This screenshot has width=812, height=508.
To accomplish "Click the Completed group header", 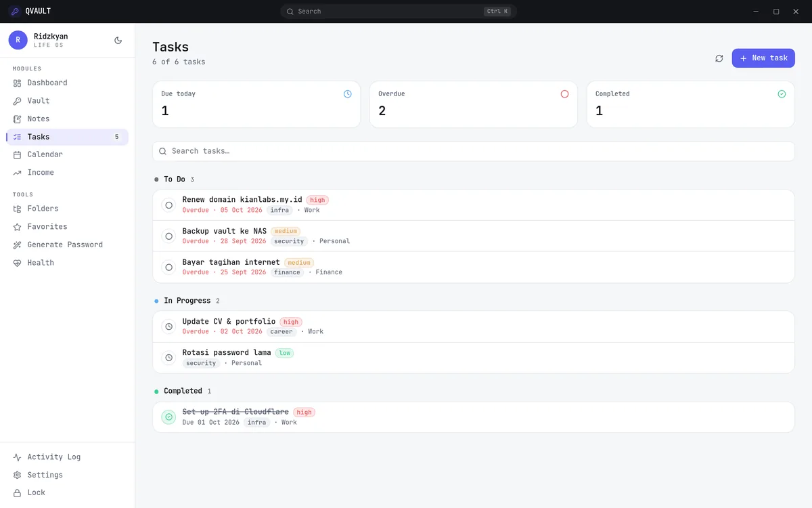I will pyautogui.click(x=183, y=391).
